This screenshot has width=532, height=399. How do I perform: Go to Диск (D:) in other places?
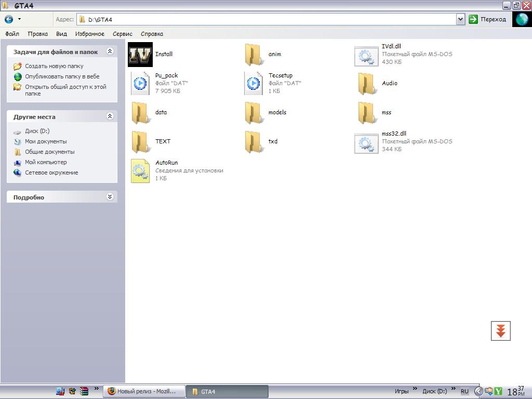pyautogui.click(x=37, y=131)
